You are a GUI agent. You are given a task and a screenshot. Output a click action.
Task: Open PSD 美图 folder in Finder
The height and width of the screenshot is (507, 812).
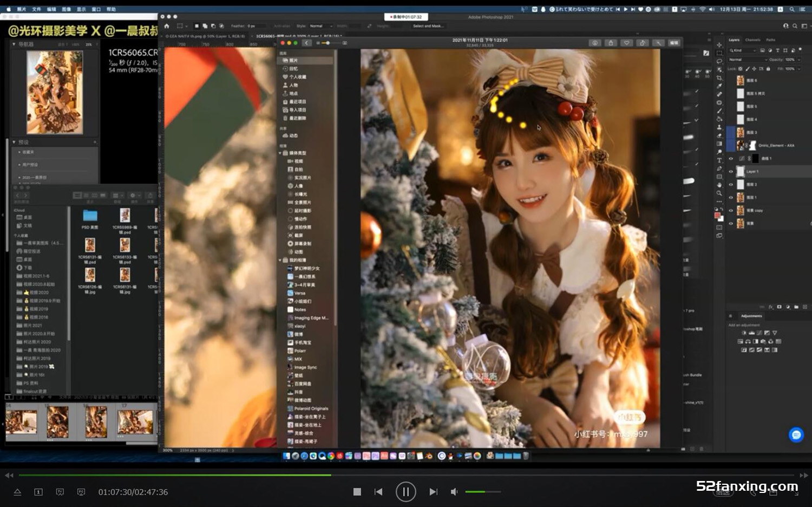point(90,218)
